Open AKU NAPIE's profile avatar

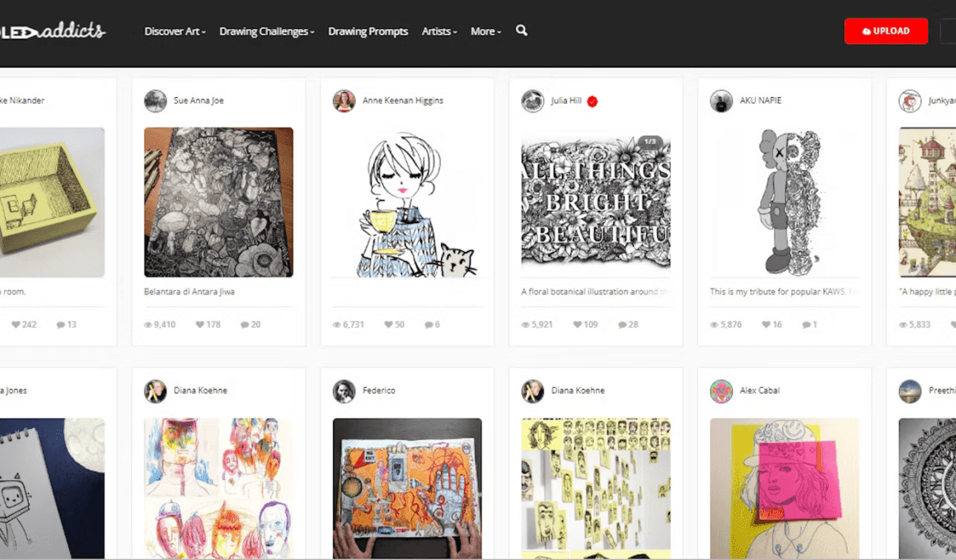pyautogui.click(x=721, y=100)
